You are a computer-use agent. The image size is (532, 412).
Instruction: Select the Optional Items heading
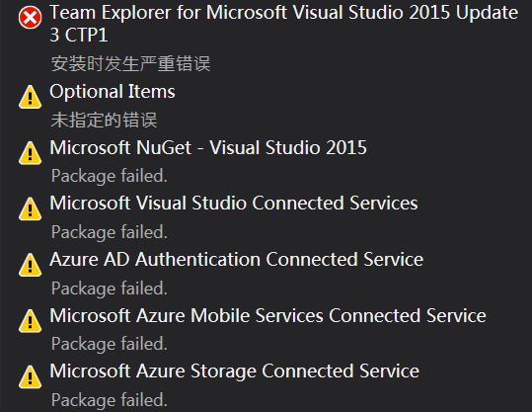[113, 91]
